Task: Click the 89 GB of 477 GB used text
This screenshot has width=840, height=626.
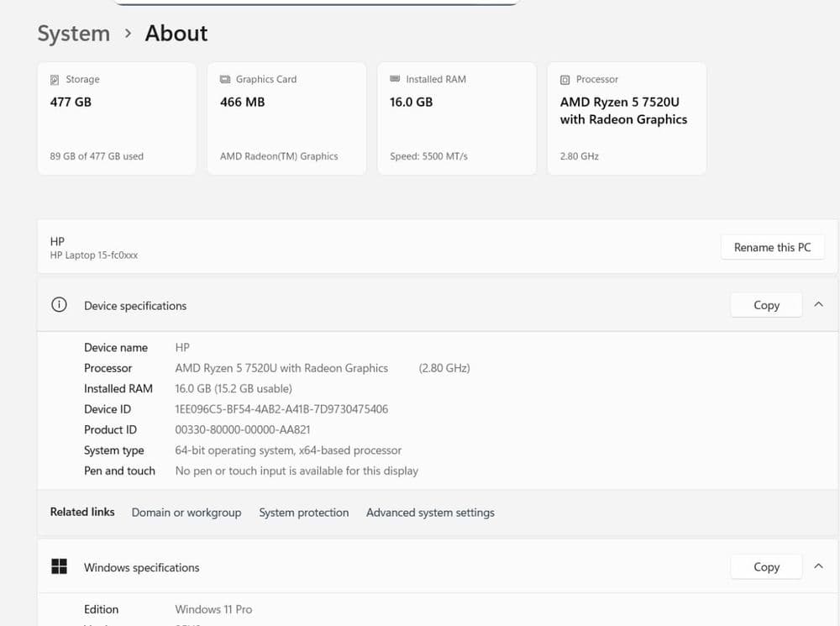Action: (x=97, y=156)
